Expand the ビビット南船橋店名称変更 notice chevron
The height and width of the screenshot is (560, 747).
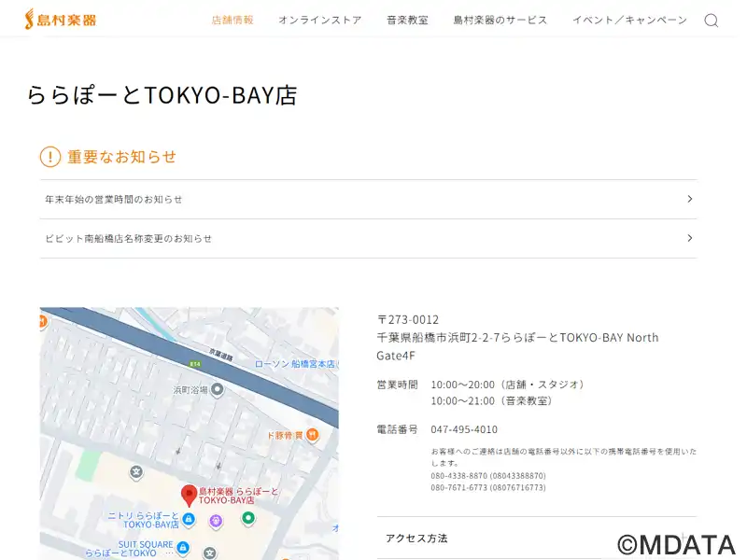coord(689,238)
